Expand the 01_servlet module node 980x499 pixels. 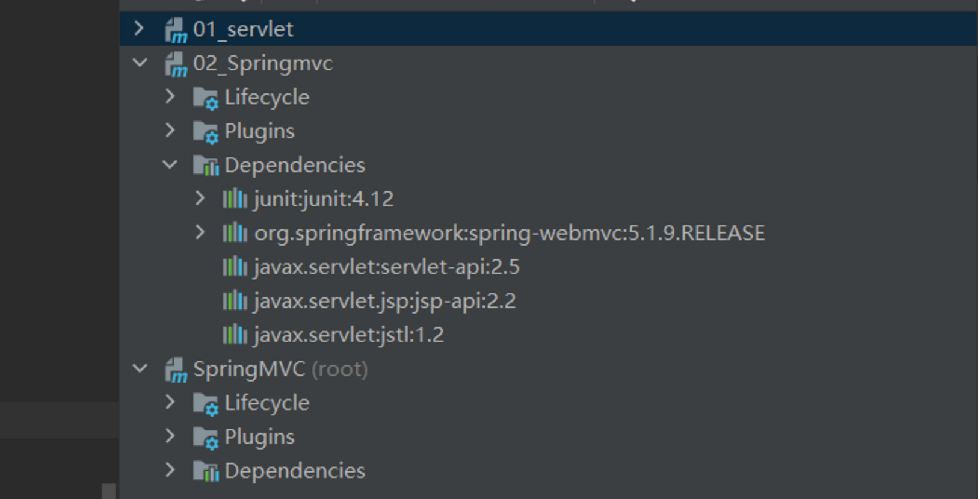139,29
